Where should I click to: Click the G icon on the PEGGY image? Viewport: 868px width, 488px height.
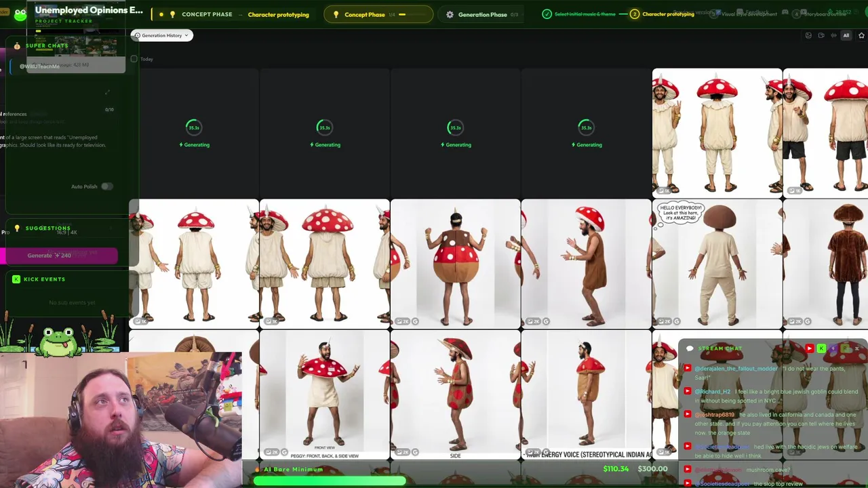pos(284,452)
